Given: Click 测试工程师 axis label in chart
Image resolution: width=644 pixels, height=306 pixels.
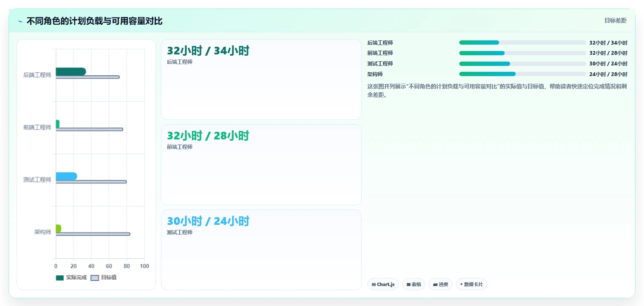Looking at the screenshot, I should pos(37,180).
